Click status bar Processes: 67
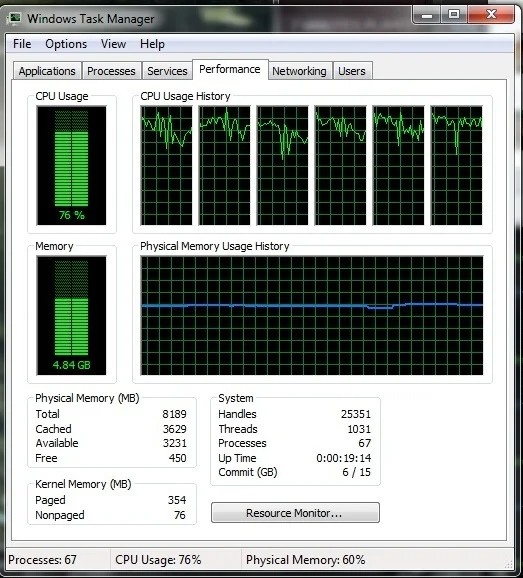523x578 pixels. pyautogui.click(x=42, y=560)
